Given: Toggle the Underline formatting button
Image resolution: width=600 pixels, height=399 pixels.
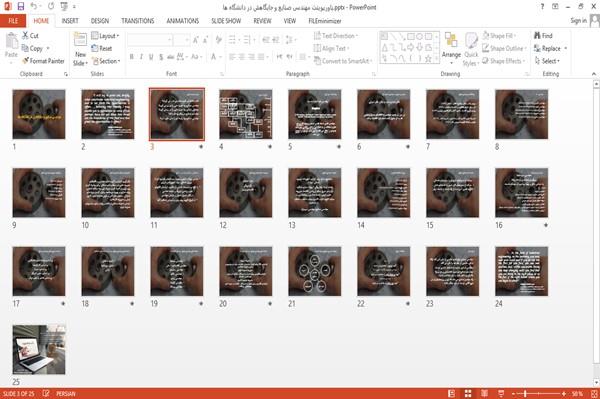Looking at the screenshot, I should (x=151, y=57).
